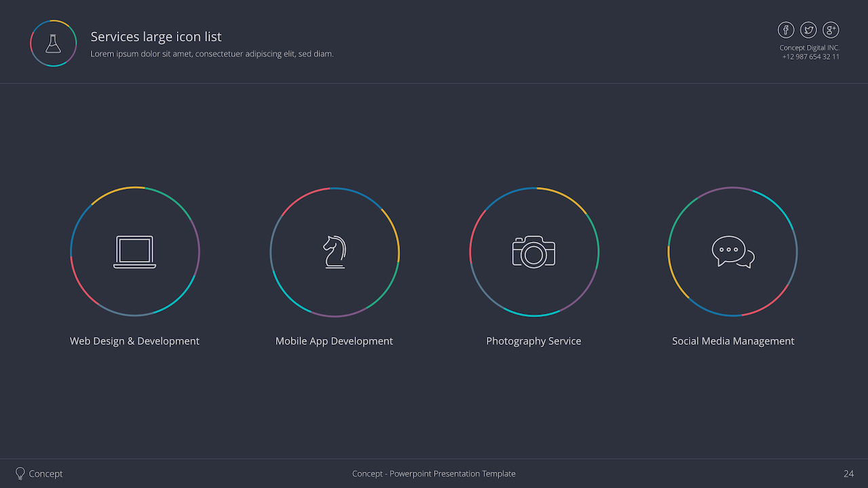The width and height of the screenshot is (868, 488).
Task: Click the Social Media Management label
Action: [733, 341]
